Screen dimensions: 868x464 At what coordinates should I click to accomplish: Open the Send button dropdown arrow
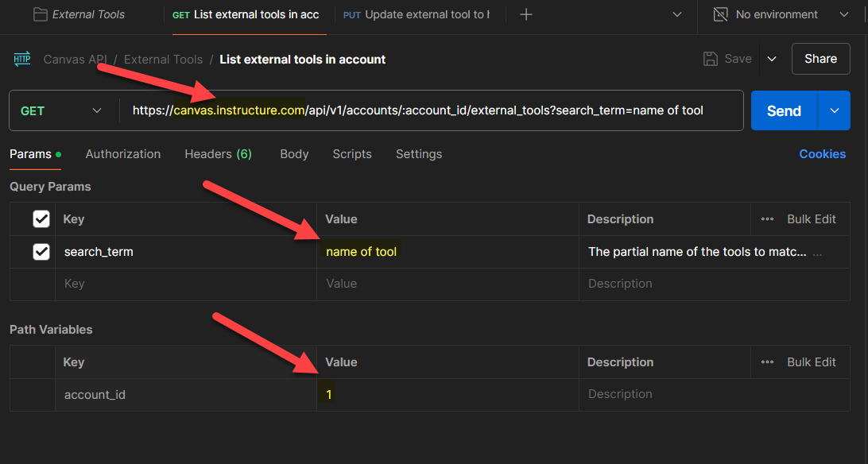click(x=834, y=110)
